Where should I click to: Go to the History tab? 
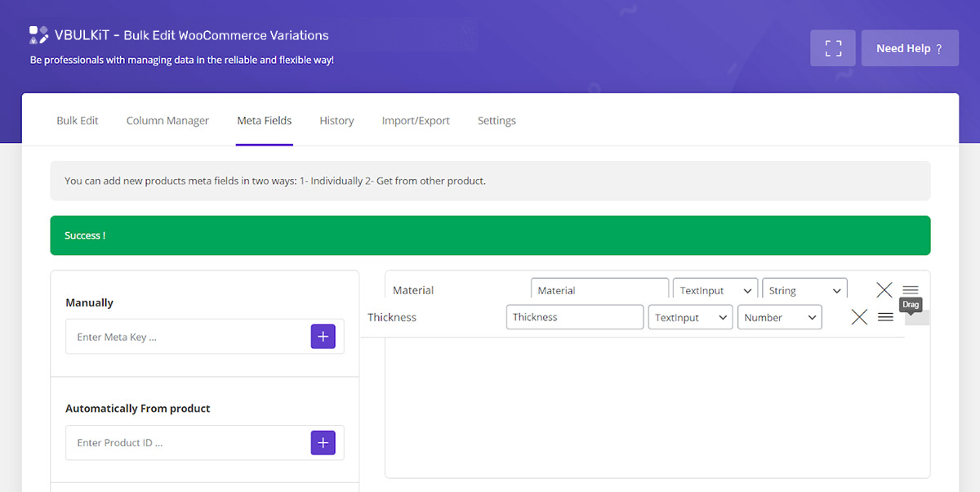[x=336, y=121]
